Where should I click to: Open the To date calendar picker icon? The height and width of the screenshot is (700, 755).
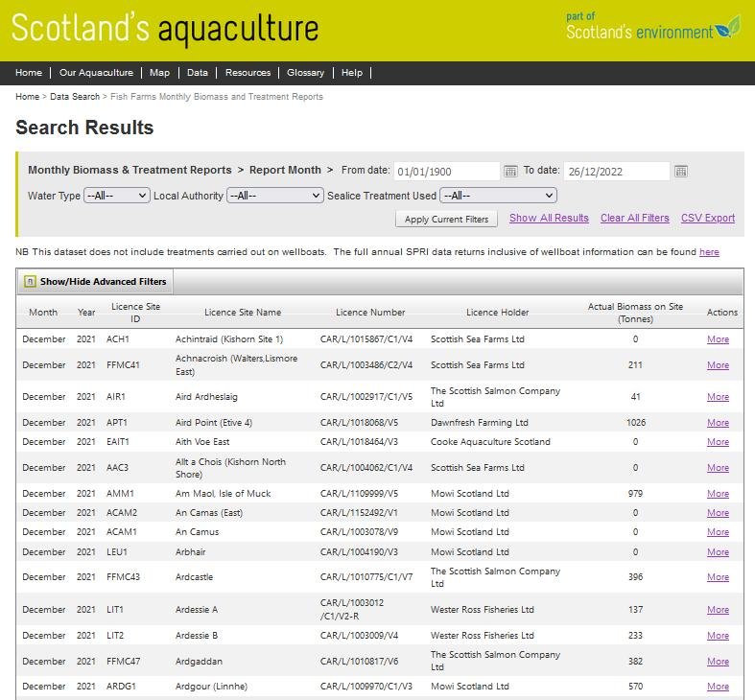680,172
